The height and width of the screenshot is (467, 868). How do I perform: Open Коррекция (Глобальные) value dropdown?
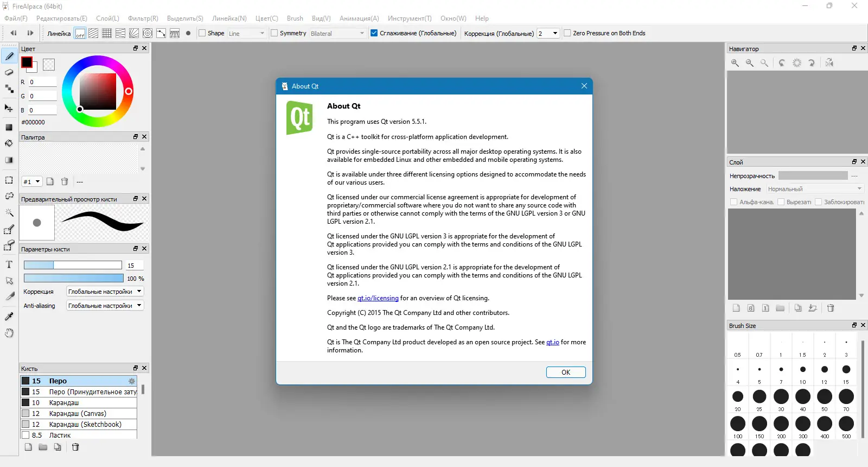(x=548, y=33)
